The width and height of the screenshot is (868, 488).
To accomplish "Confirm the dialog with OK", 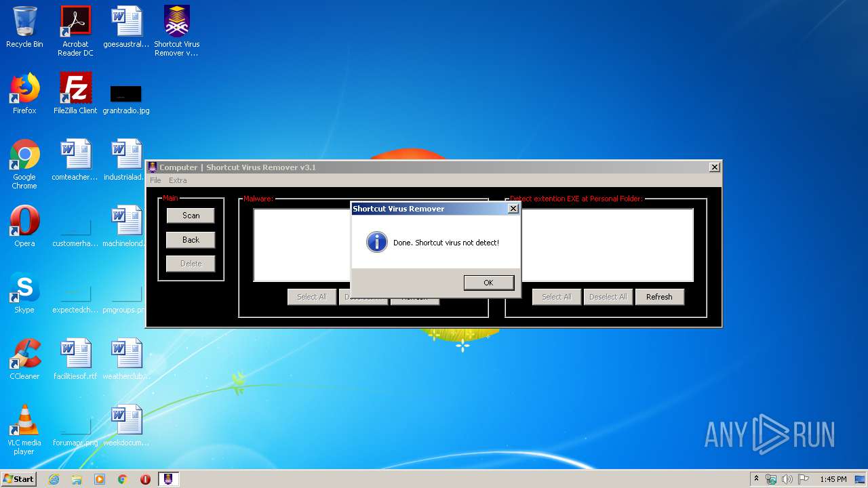I will [488, 283].
